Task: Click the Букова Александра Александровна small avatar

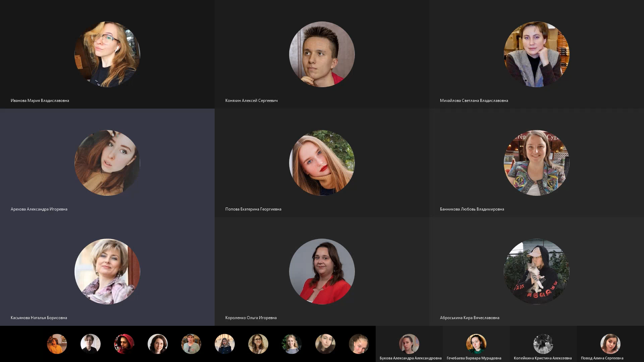Action: coord(409,344)
